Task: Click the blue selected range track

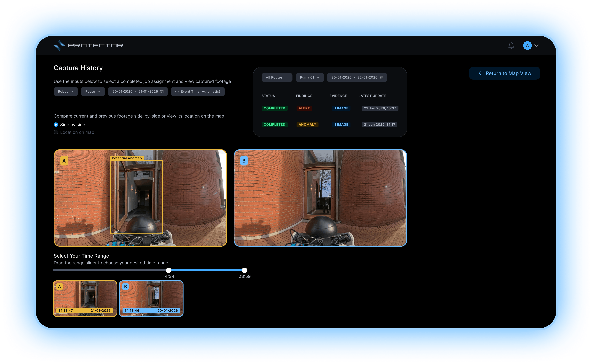Action: pos(207,270)
